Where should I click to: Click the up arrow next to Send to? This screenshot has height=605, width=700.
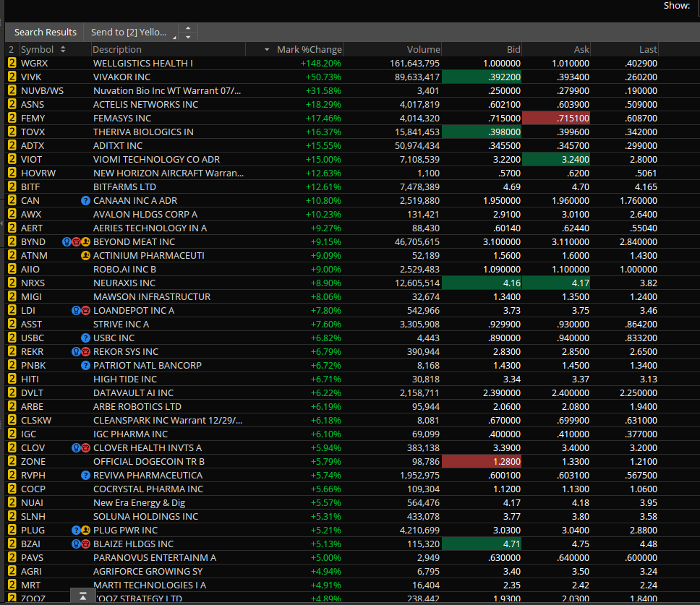click(x=188, y=27)
